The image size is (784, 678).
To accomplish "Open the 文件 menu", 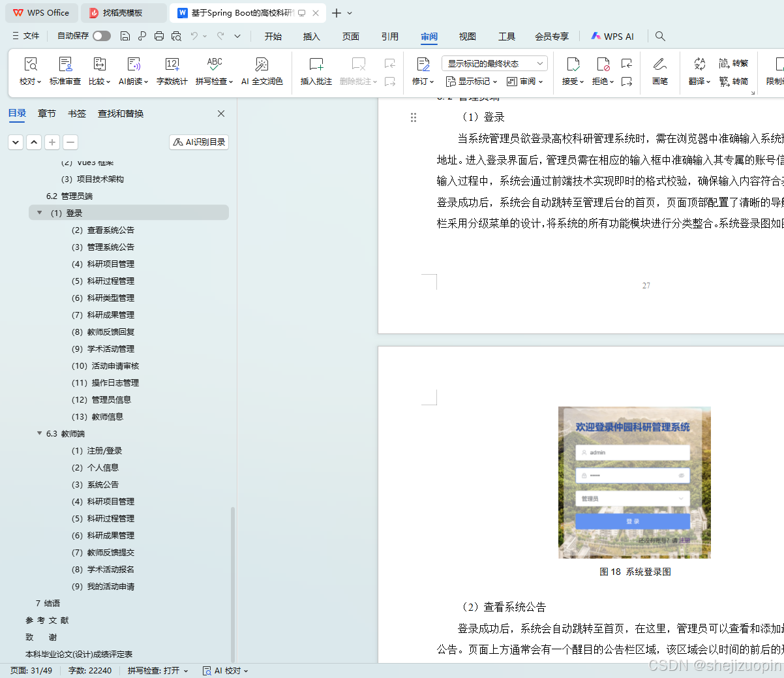I will pos(26,36).
